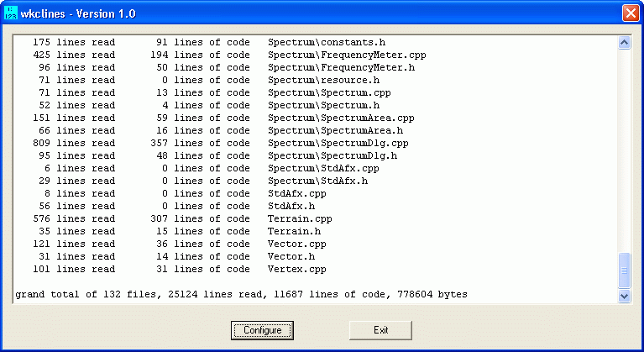Click the wkclines Version 1.0 title bar

pyautogui.click(x=312, y=13)
